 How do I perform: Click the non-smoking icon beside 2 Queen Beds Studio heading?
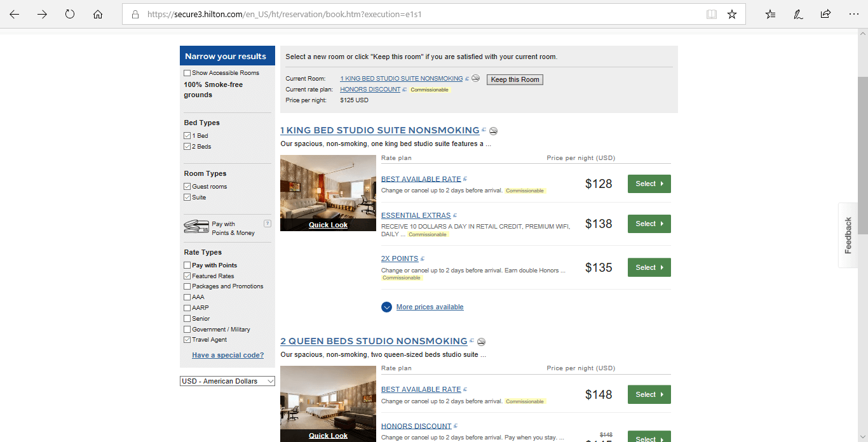(482, 342)
